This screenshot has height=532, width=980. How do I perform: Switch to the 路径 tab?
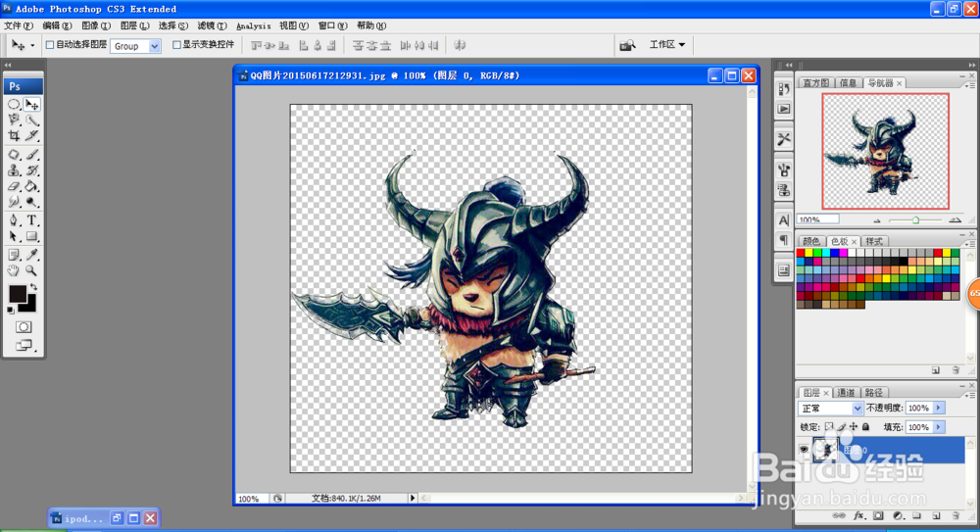pos(874,393)
